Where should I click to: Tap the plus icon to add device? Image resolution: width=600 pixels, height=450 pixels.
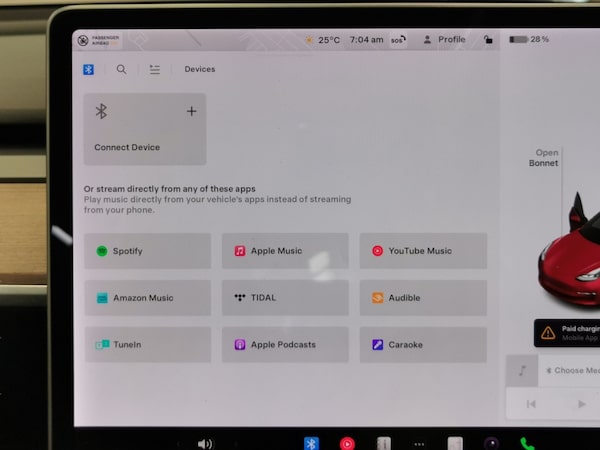tap(192, 112)
